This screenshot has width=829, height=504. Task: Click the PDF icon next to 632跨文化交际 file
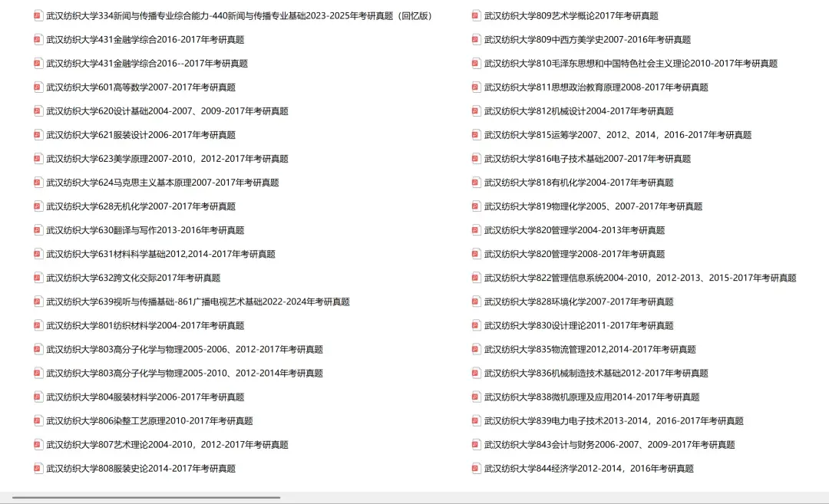38,278
